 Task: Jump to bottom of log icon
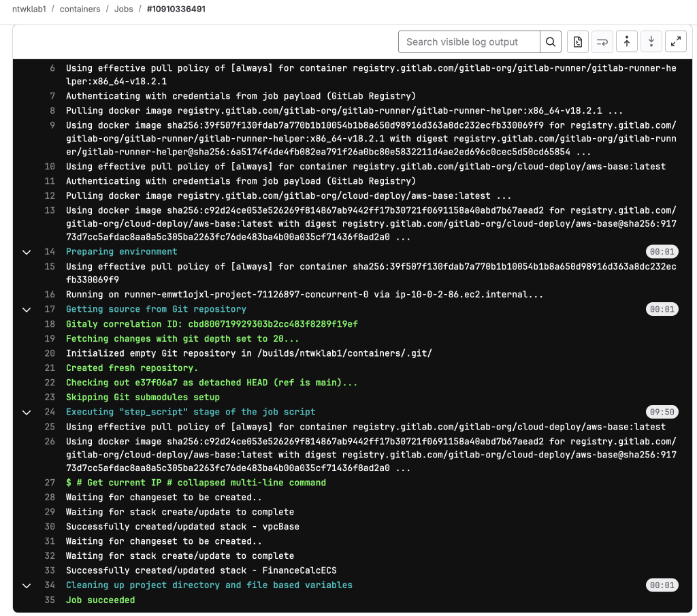[651, 42]
